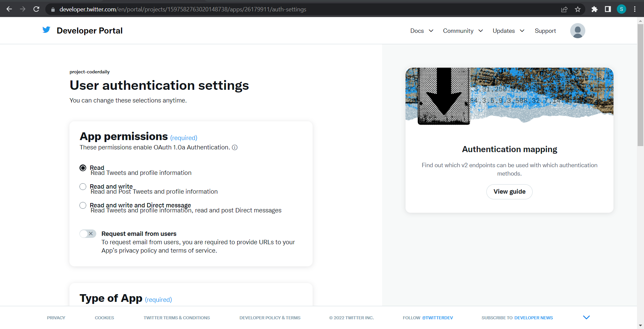The width and height of the screenshot is (644, 329).
Task: Open the browser Extensions puzzle icon
Action: (594, 9)
